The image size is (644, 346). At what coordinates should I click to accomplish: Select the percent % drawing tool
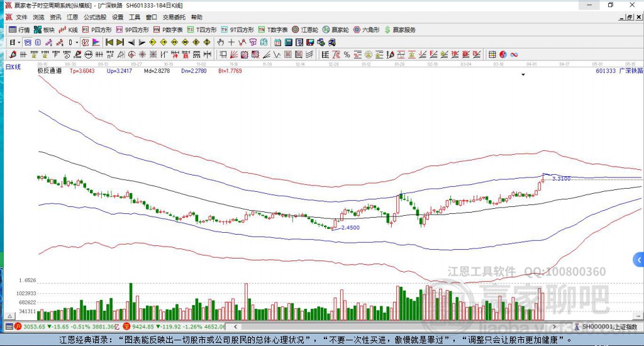tap(347, 54)
